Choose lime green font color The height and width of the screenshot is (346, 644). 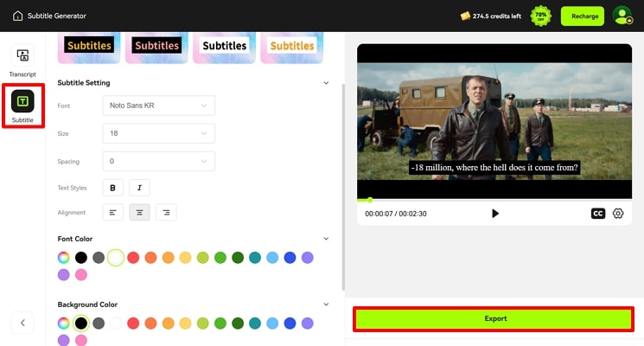(x=203, y=258)
